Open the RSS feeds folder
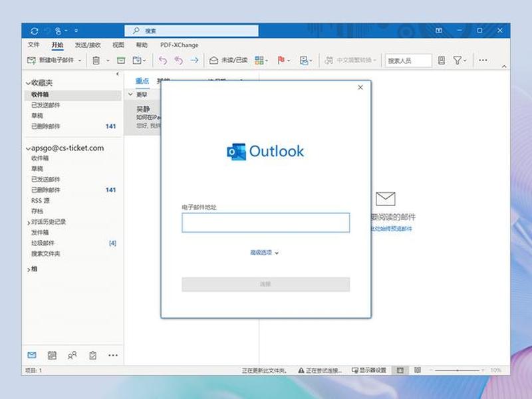Image resolution: width=532 pixels, height=399 pixels. [x=73, y=201]
